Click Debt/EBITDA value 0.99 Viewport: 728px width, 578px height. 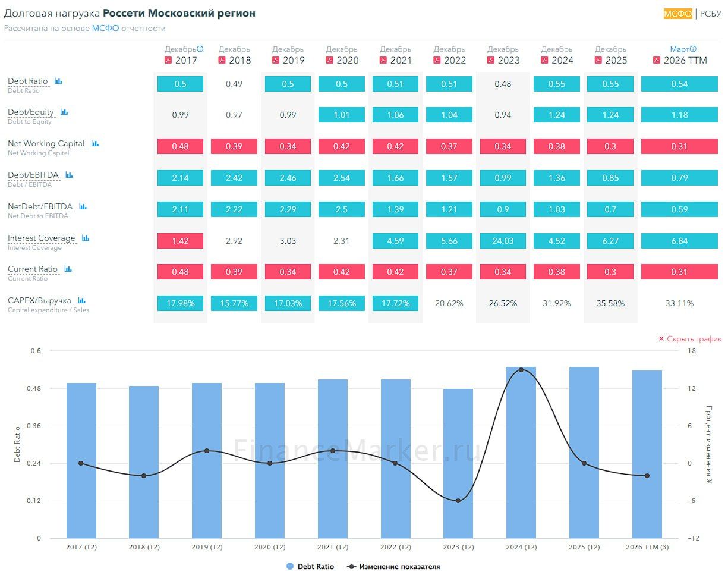pos(503,178)
